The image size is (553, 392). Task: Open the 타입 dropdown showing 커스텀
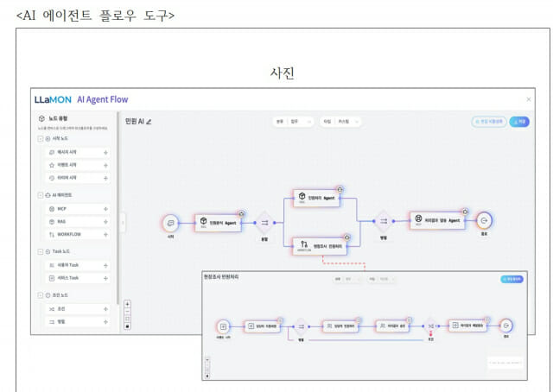340,122
